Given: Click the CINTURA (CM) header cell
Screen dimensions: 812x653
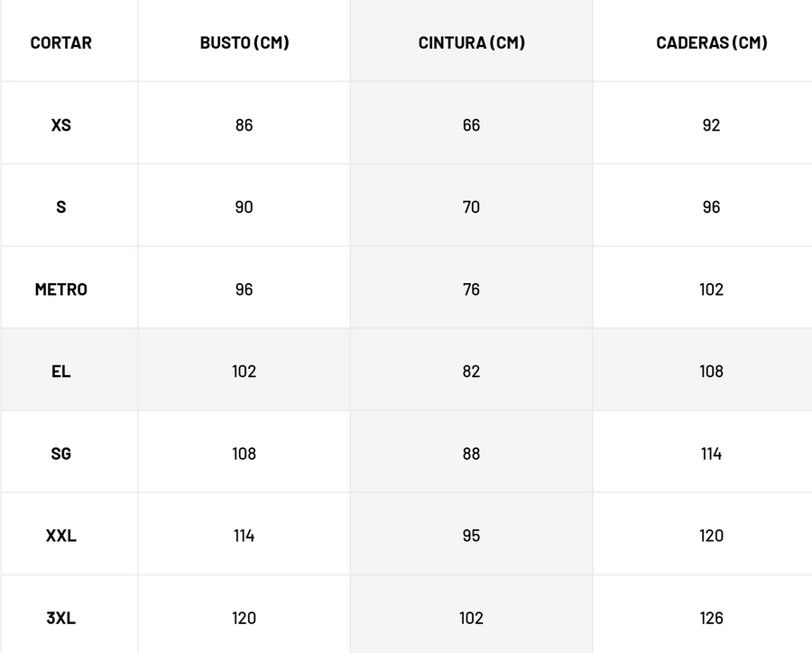Looking at the screenshot, I should (471, 42).
